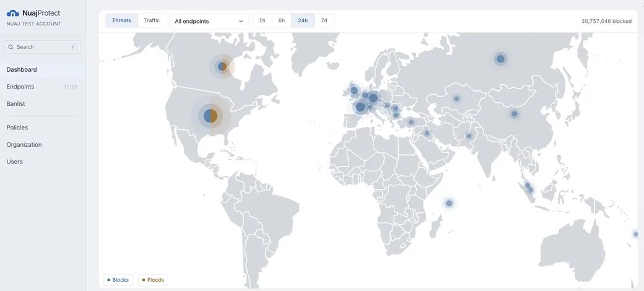Open the Dashboard page
This screenshot has height=291, width=644.
[x=43, y=70]
